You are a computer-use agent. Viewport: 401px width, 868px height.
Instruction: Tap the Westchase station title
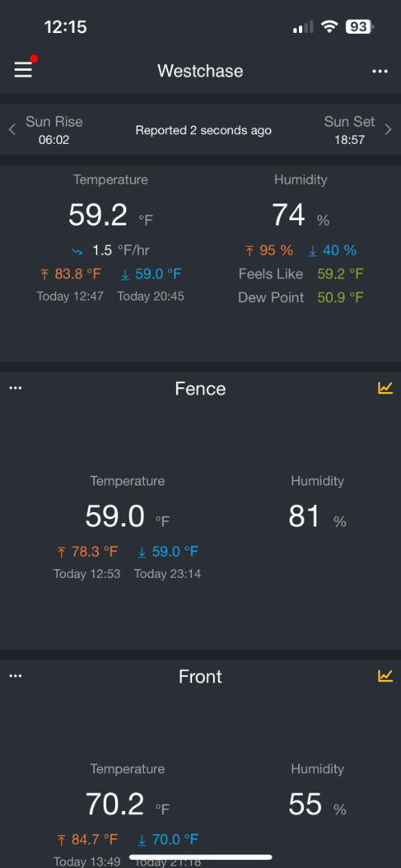[200, 71]
